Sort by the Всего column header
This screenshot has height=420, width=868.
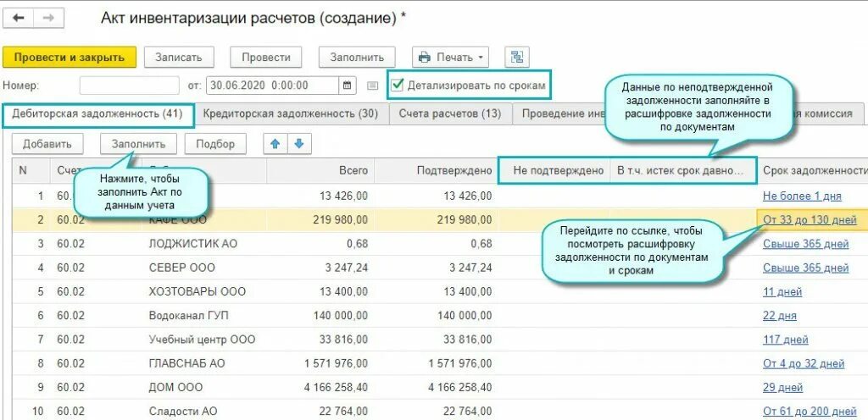coord(320,171)
